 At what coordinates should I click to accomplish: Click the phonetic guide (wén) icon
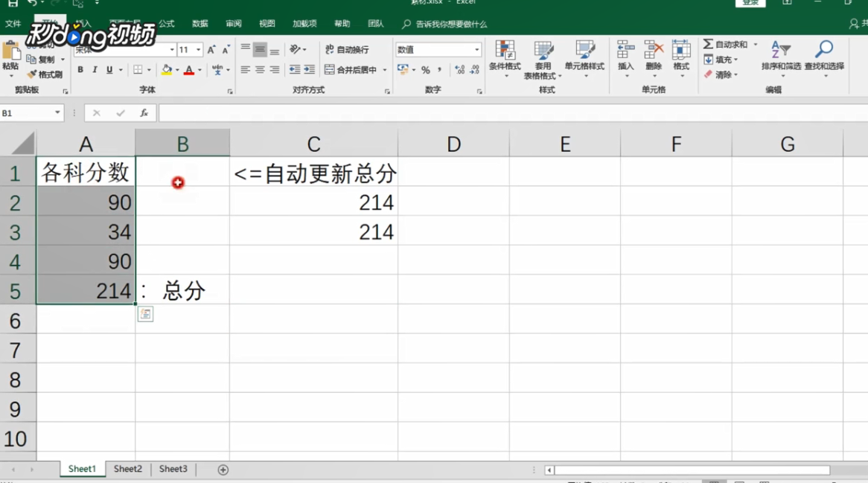click(x=217, y=70)
